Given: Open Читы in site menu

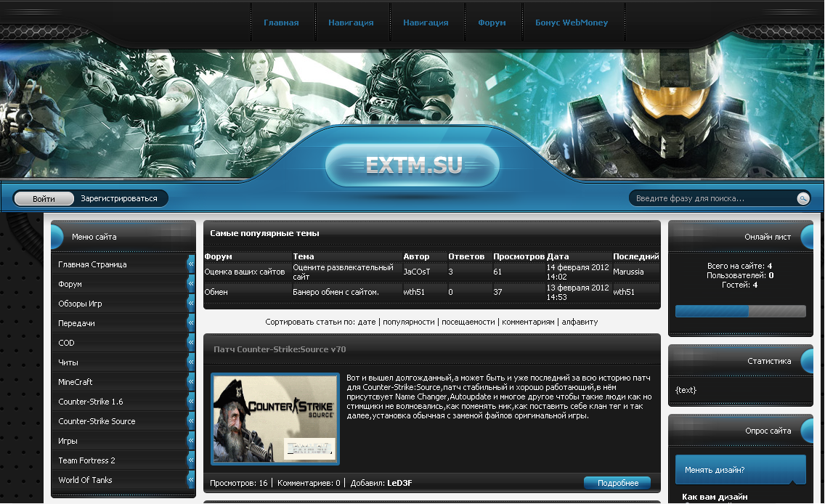Looking at the screenshot, I should (68, 362).
